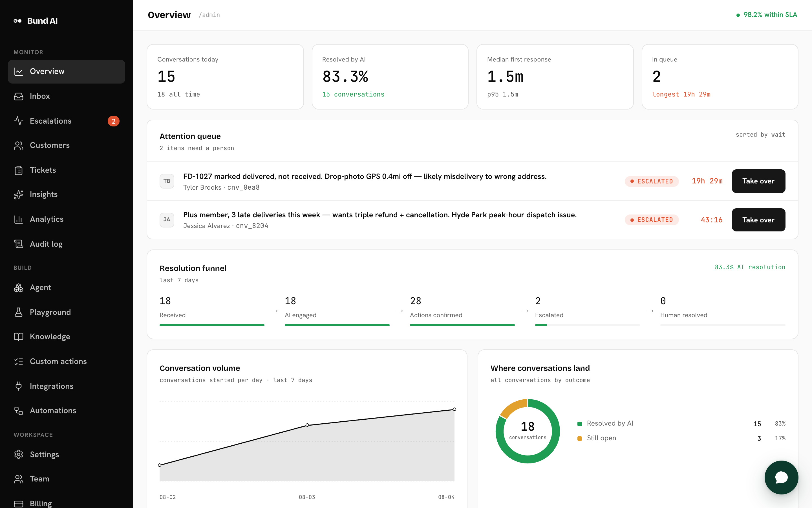812x508 pixels.
Task: Open the chat bubble widget
Action: tap(781, 477)
